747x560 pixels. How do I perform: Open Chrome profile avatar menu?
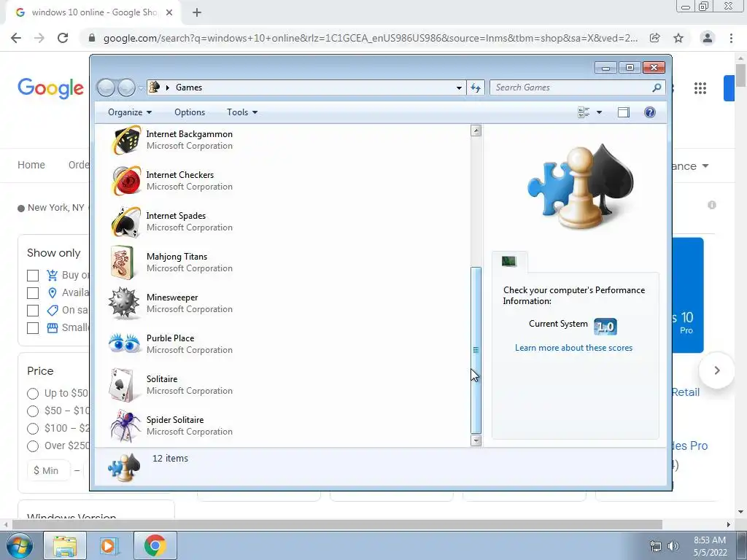click(708, 38)
